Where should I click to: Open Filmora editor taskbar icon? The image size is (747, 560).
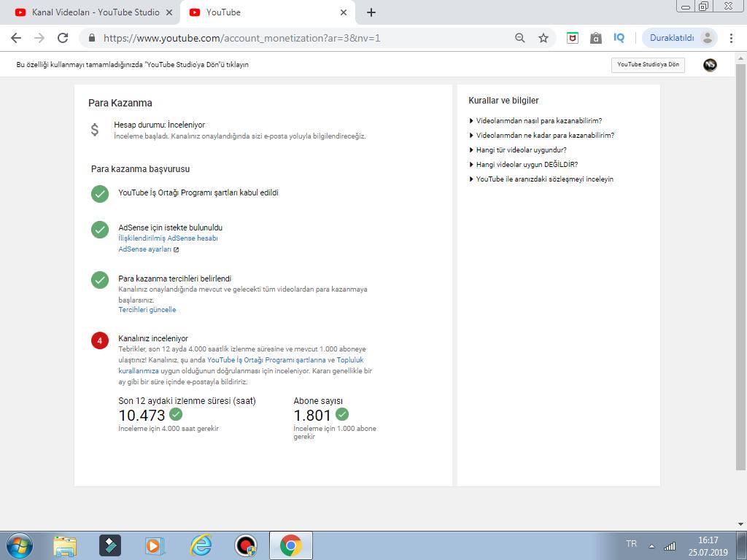[109, 545]
